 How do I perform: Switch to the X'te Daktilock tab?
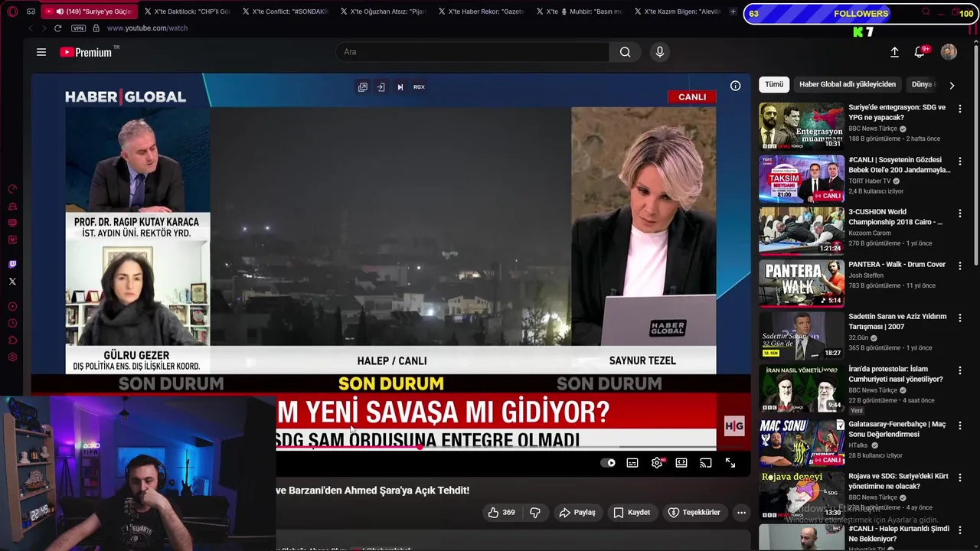click(x=187, y=11)
